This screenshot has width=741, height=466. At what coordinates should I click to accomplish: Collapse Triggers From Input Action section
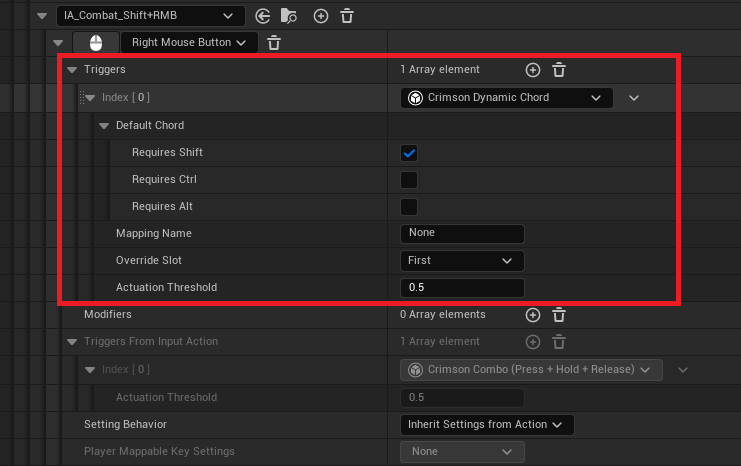pos(72,342)
